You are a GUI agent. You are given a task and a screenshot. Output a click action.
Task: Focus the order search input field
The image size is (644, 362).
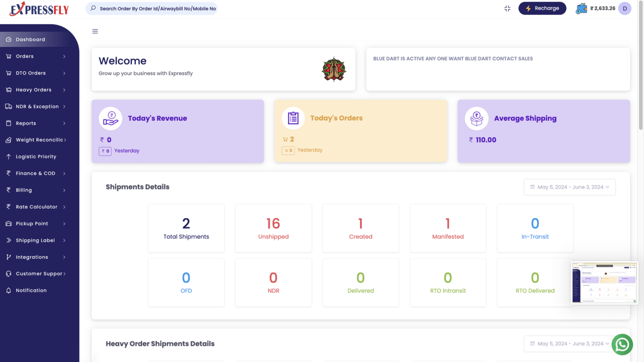click(x=157, y=8)
